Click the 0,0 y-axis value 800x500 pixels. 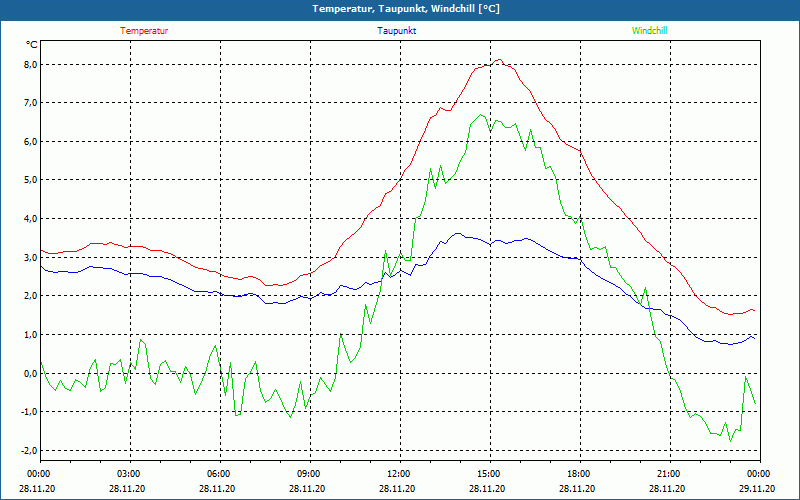30,373
